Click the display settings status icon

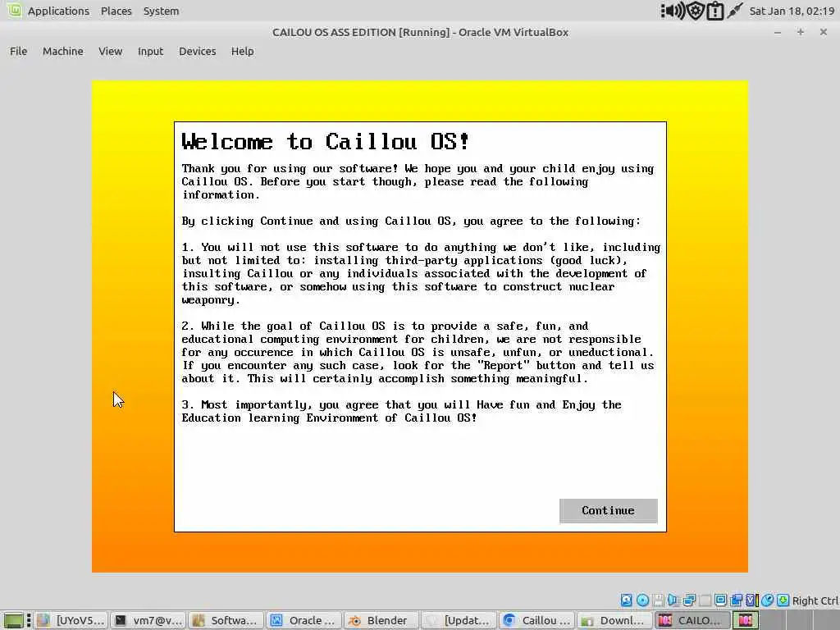coord(720,600)
